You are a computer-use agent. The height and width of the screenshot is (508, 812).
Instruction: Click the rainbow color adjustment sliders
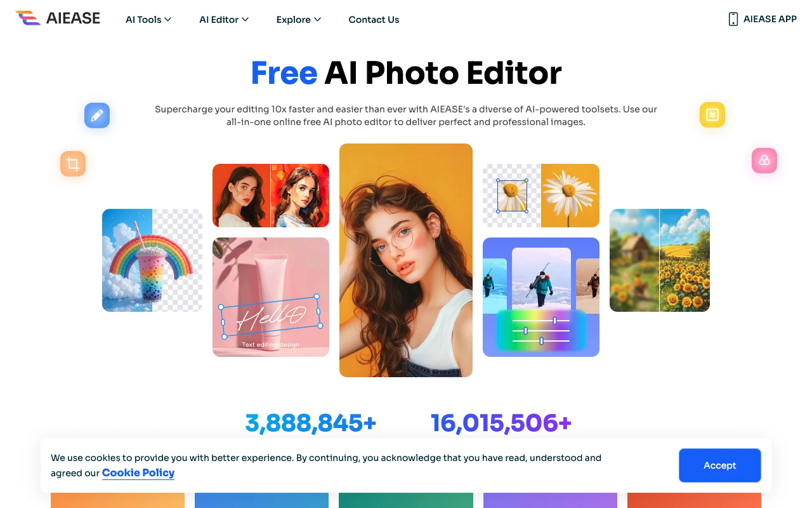coord(541,330)
